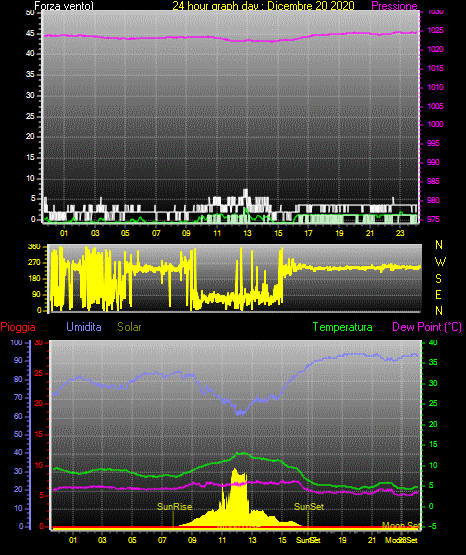Click the SunSet marker in lower chart

[309, 507]
